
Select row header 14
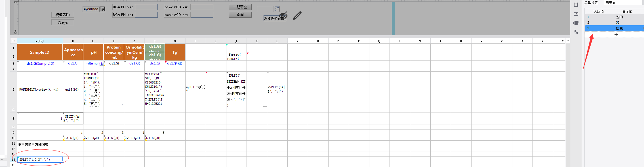point(13,160)
